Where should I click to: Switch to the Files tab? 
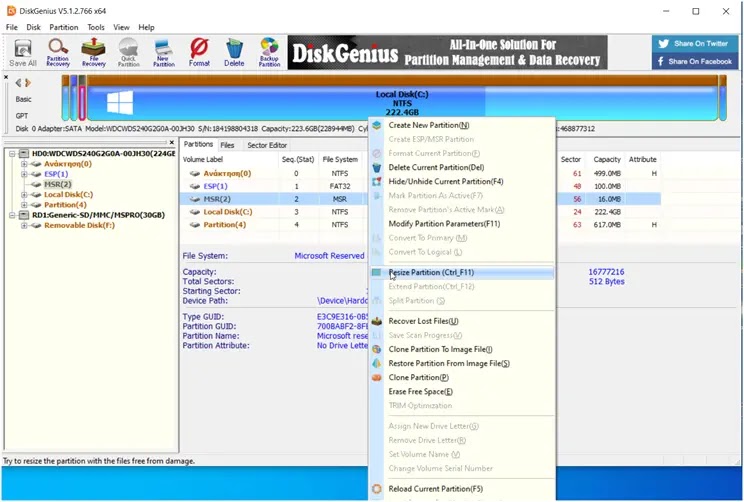(227, 145)
